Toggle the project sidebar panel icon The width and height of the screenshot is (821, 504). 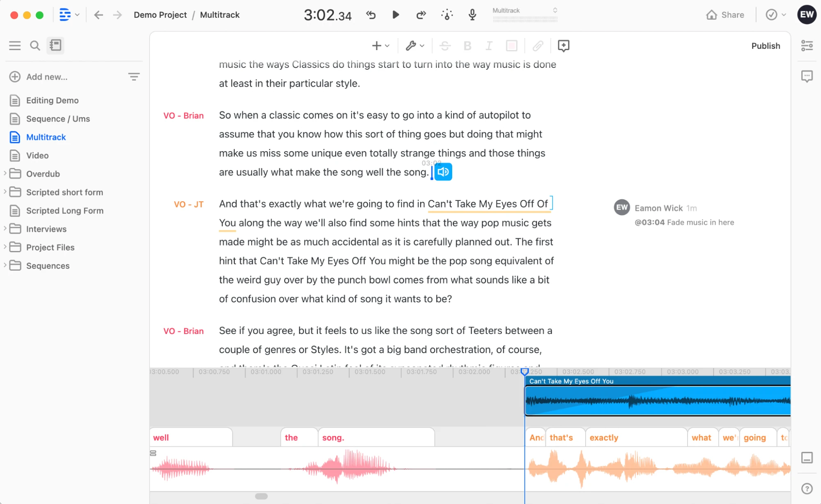55,45
